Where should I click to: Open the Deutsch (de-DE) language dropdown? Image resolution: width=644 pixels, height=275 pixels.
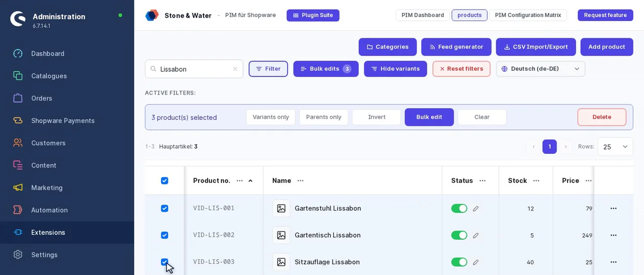click(x=540, y=69)
